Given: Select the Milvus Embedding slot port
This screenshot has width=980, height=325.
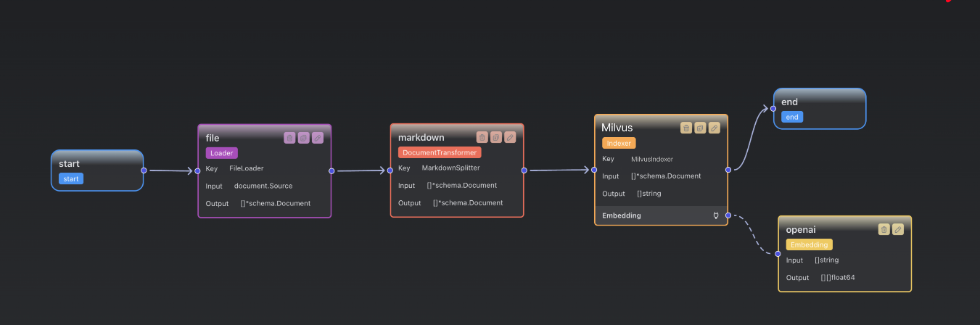Looking at the screenshot, I should click(728, 215).
